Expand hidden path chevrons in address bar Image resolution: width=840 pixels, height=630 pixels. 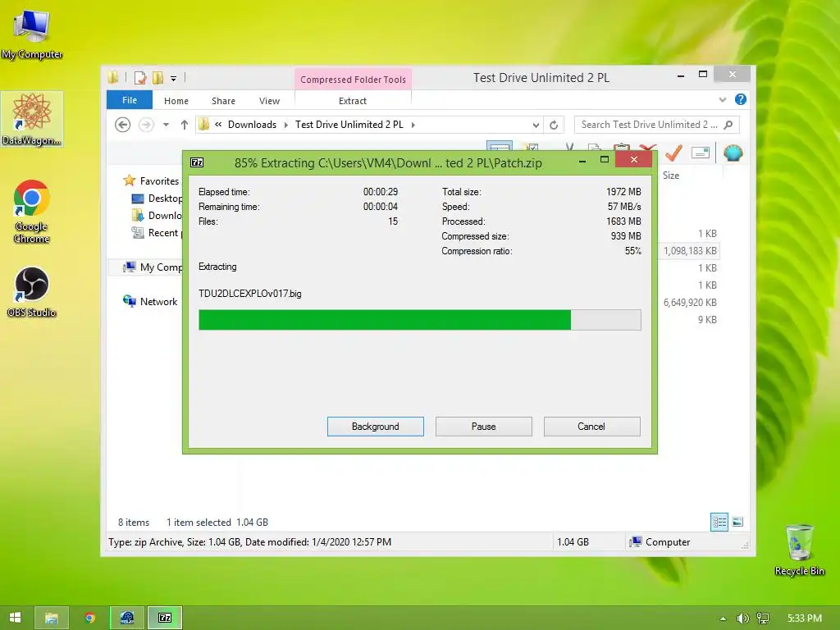click(218, 125)
